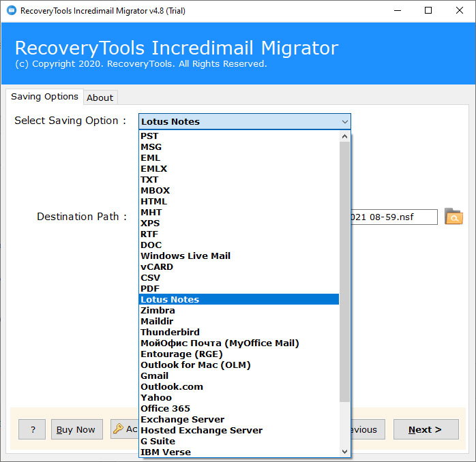Select Exchange Server option
Viewport: 476px width, 462px height.
(239, 420)
